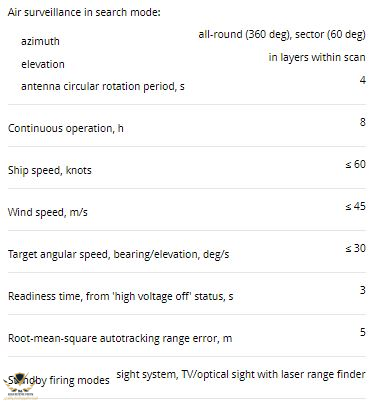This screenshot has width=376, height=401.
Task: Click the 'Continuous operation, h' row label
Action: coord(66,128)
